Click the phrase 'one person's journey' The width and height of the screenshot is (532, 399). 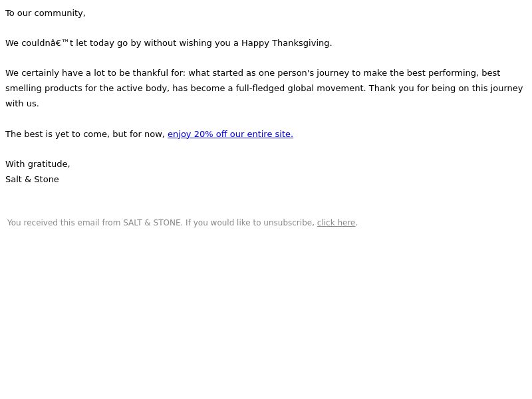pos(304,73)
